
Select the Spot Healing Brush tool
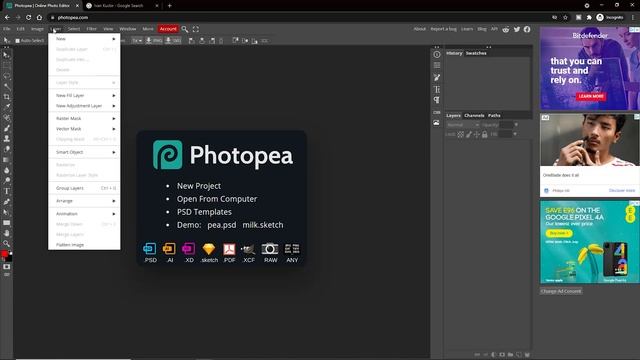(7, 118)
